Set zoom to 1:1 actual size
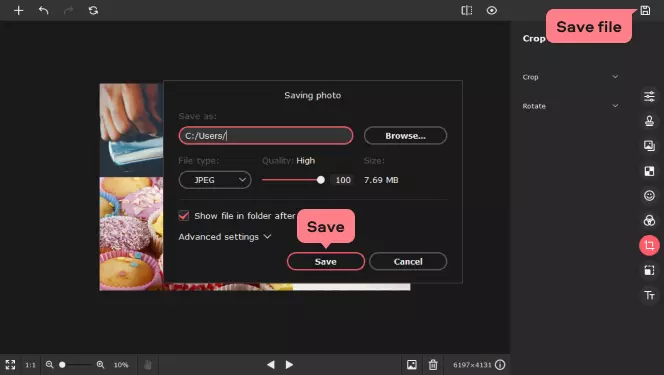This screenshot has width=664, height=375. tap(30, 365)
